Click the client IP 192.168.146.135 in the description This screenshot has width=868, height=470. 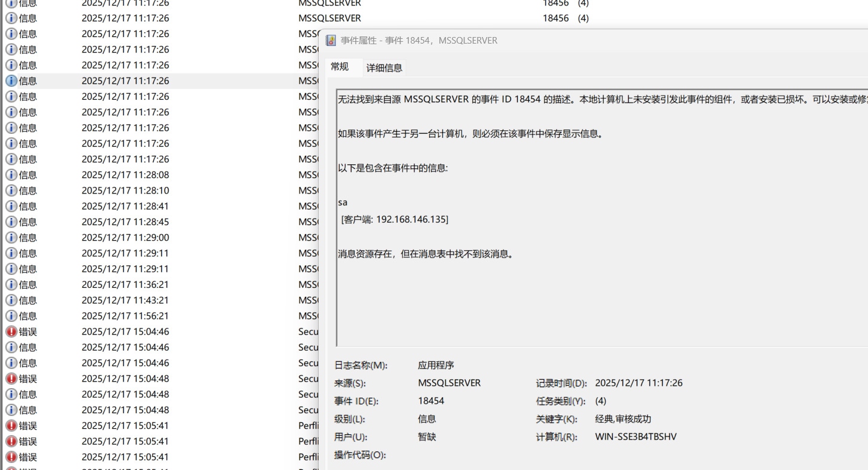(411, 220)
